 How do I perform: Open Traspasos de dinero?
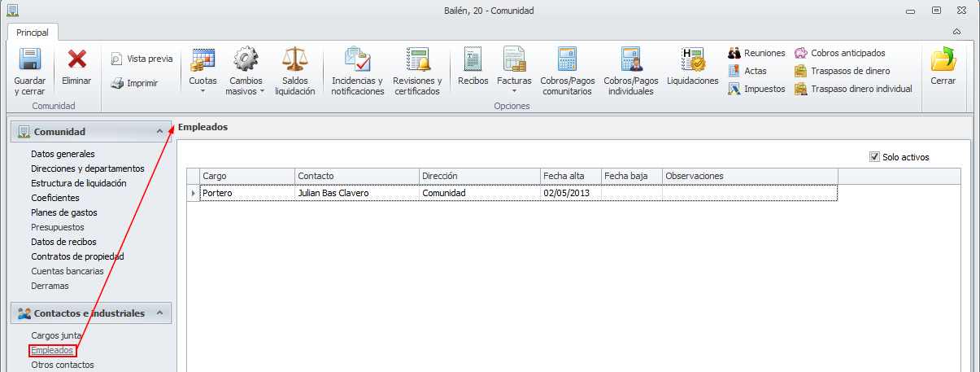pos(843,71)
